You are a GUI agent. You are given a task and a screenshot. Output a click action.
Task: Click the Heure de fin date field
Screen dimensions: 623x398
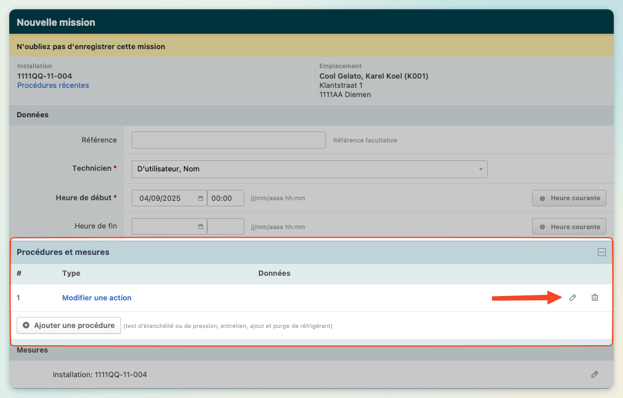click(x=169, y=226)
